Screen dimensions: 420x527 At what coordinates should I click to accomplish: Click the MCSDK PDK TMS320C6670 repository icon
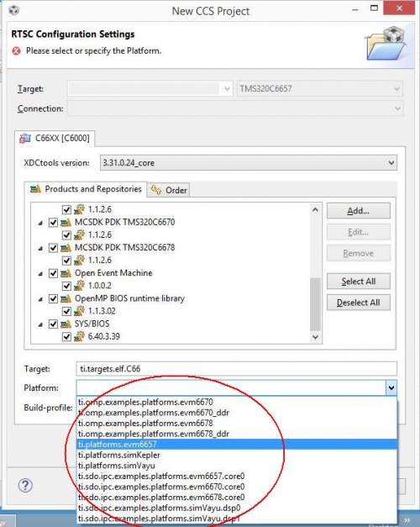pyautogui.click(x=66, y=222)
